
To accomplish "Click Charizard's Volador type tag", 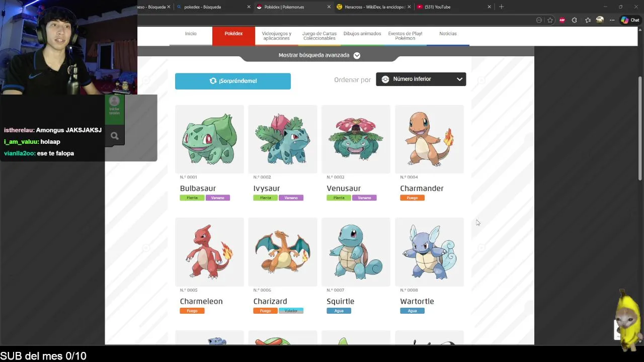I will (x=291, y=311).
